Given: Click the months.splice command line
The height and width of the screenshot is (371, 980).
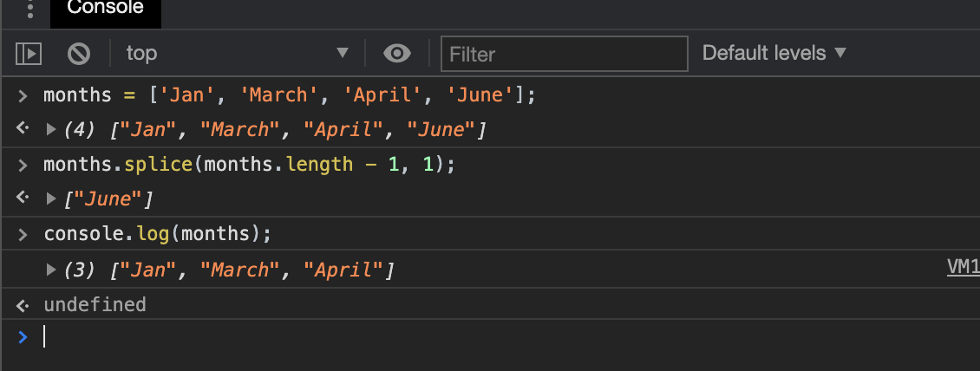Looking at the screenshot, I should click(249, 165).
